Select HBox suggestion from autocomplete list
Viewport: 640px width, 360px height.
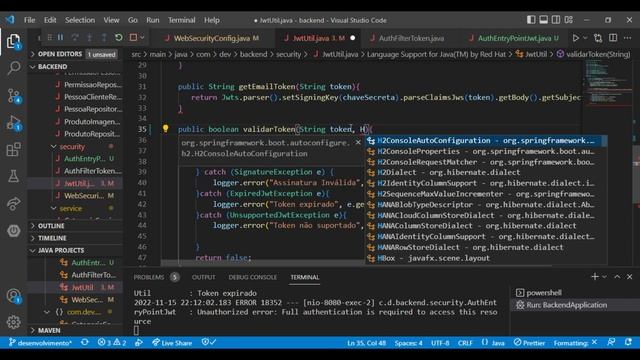click(x=484, y=258)
